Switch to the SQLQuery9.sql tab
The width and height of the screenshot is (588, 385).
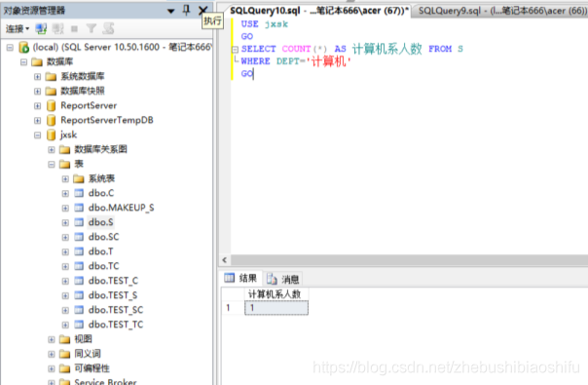pyautogui.click(x=502, y=11)
